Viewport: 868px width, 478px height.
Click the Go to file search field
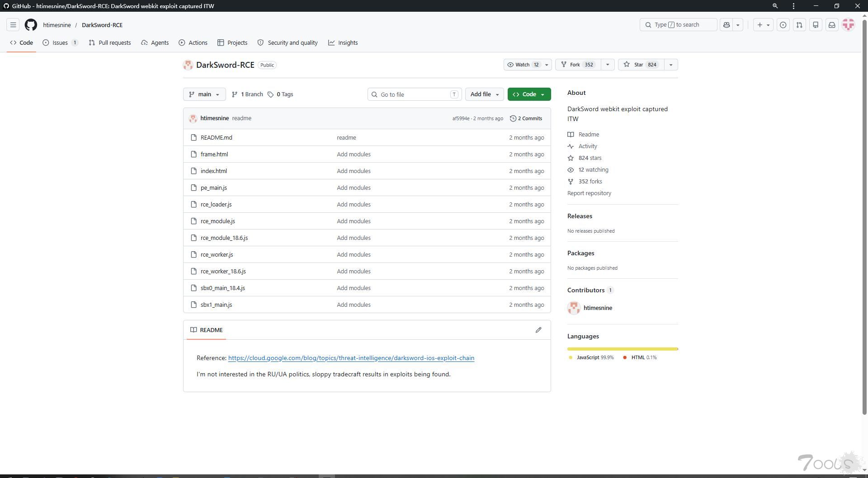(415, 94)
